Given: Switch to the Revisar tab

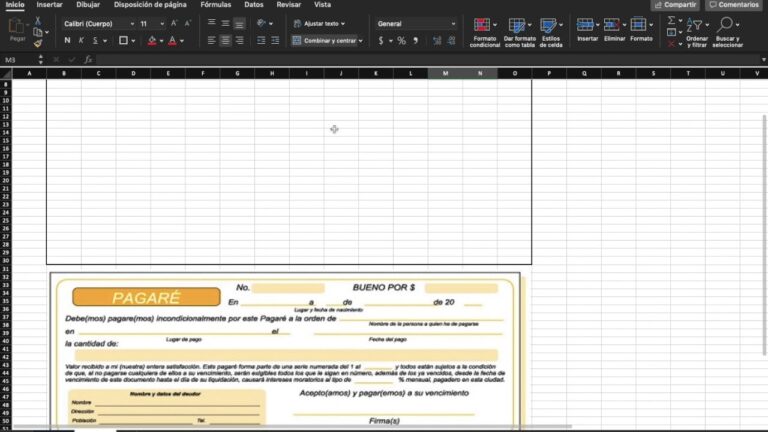Looking at the screenshot, I should tap(288, 4).
